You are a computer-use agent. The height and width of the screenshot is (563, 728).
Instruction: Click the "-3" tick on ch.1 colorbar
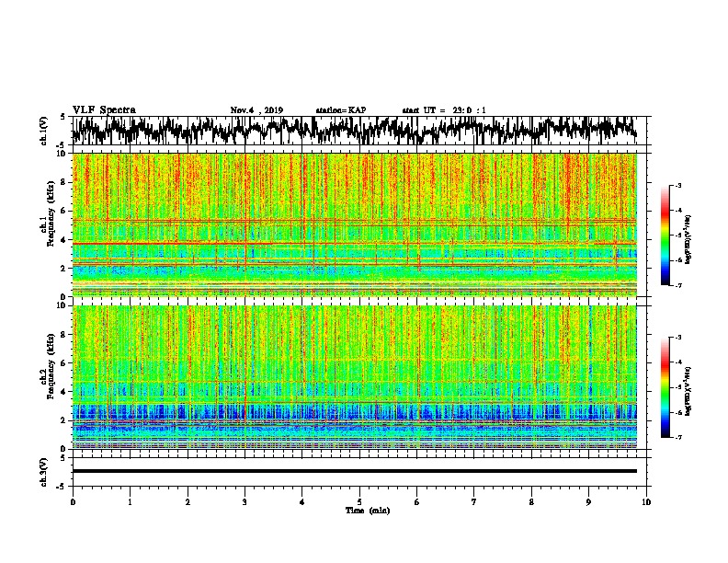(677, 186)
